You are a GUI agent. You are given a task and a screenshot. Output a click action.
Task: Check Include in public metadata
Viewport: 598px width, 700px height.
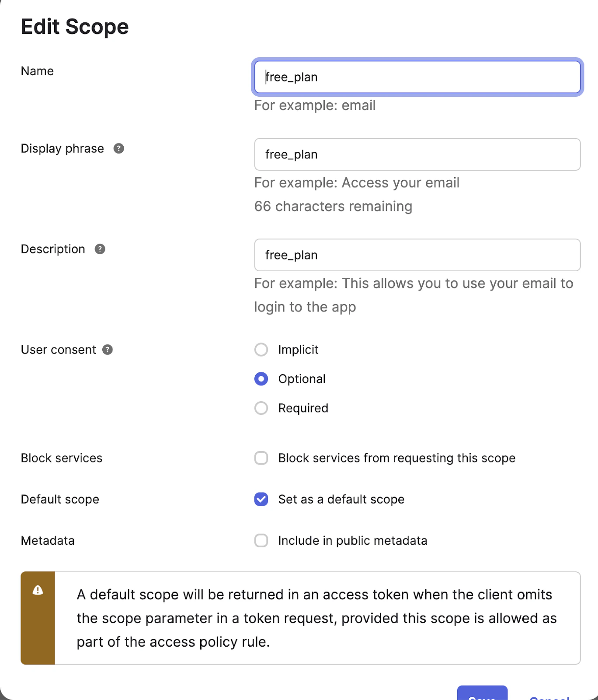point(261,540)
